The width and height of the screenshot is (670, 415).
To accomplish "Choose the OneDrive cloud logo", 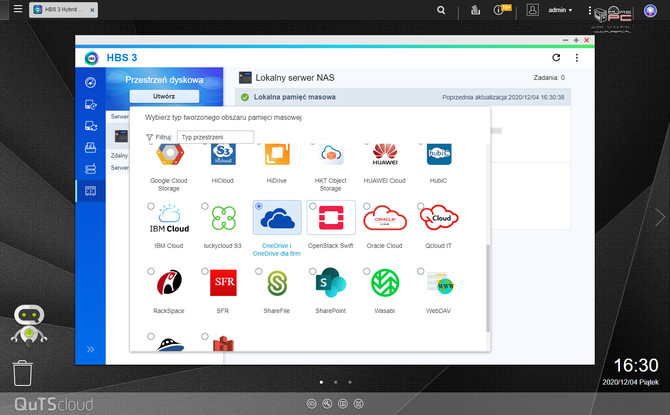I will click(x=277, y=218).
